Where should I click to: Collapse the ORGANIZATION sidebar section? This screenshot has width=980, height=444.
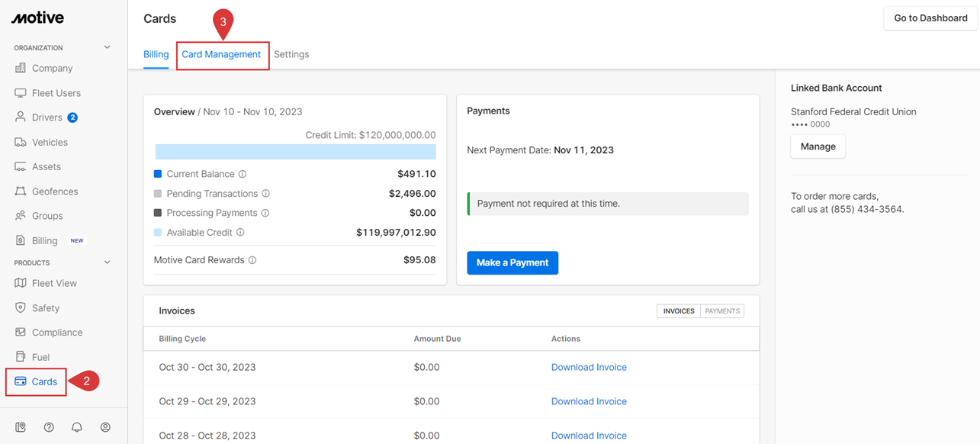click(x=107, y=47)
